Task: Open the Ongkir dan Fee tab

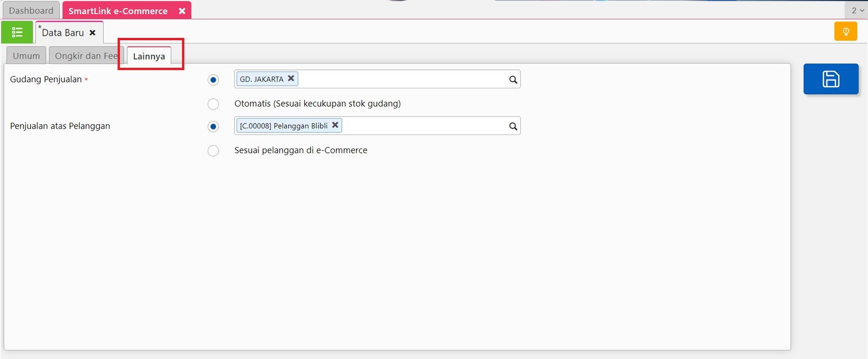Action: pos(86,56)
